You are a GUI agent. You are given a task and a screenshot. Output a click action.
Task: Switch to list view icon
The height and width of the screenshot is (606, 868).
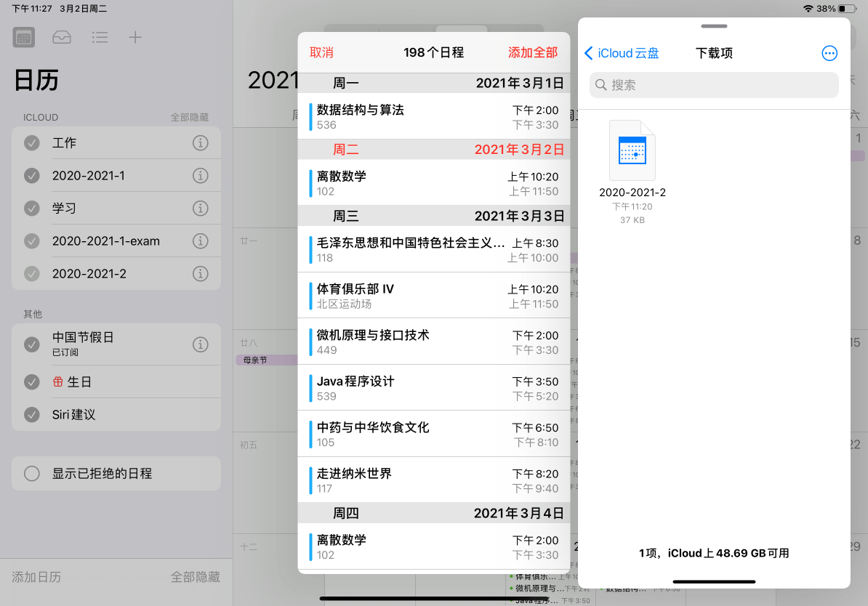point(100,37)
